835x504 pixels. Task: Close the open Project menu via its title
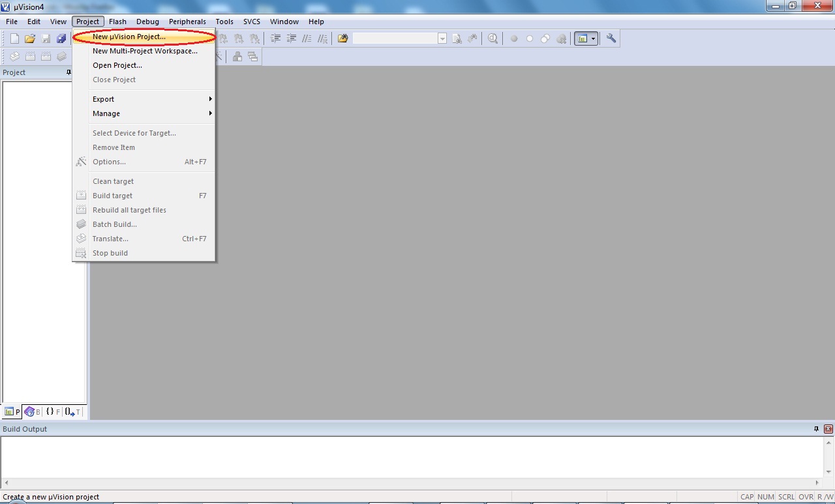click(x=87, y=22)
